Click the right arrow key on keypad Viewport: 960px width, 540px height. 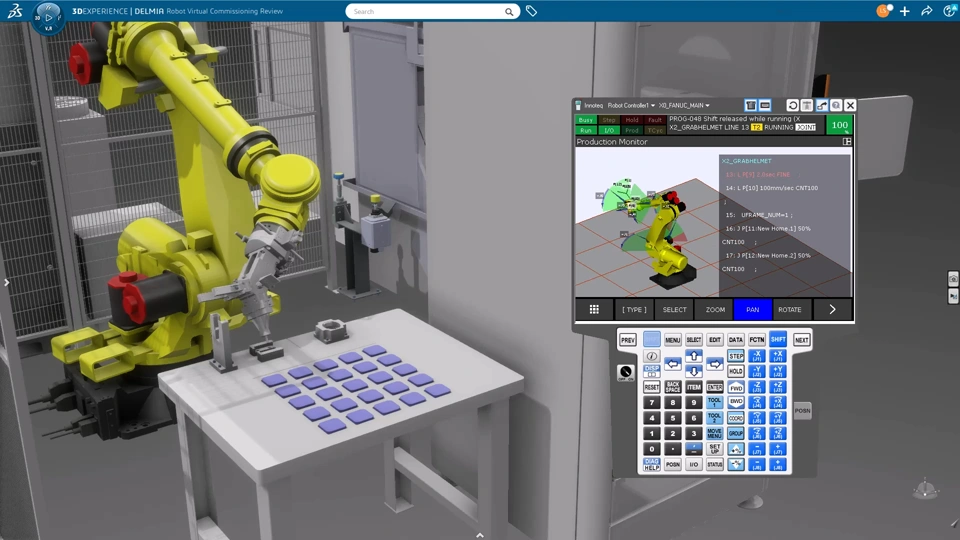pos(714,364)
